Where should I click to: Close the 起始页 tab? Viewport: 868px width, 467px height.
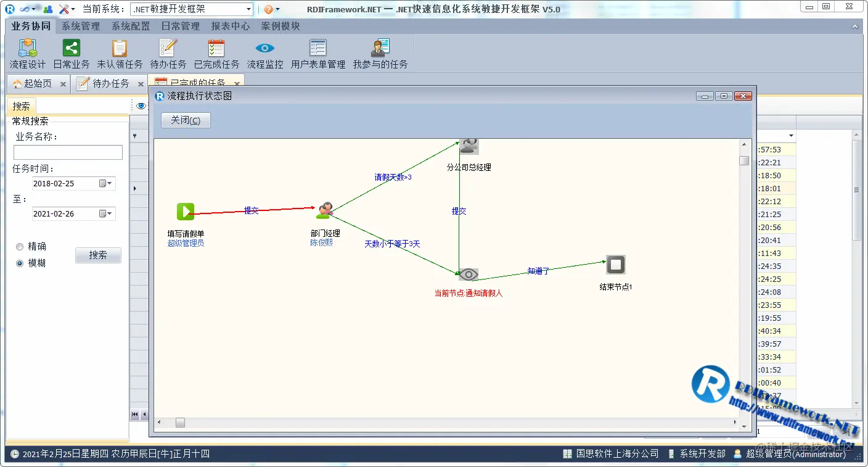(x=63, y=85)
